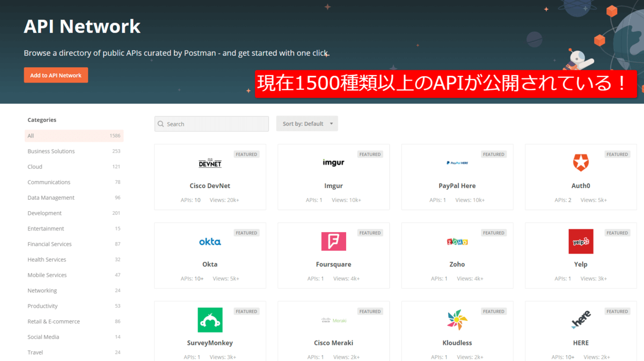The height and width of the screenshot is (361, 644).
Task: Click the HERE logo
Action: [581, 320]
